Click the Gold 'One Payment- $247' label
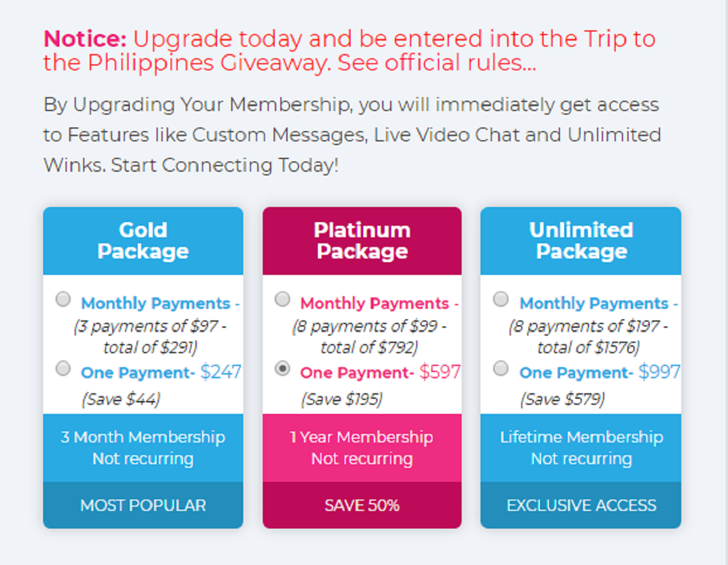 point(161,372)
